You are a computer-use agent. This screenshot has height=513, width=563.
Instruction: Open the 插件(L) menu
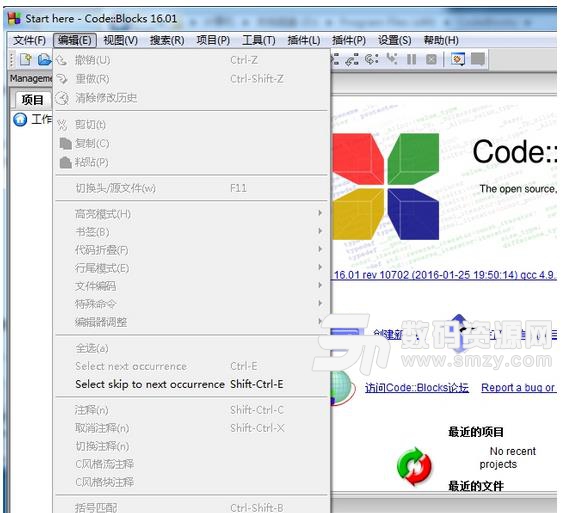304,40
